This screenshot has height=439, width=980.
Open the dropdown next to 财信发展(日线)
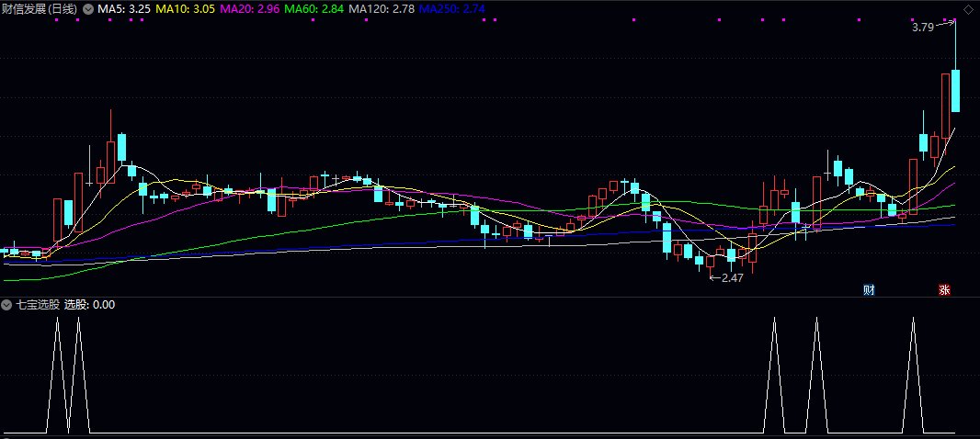tap(87, 9)
